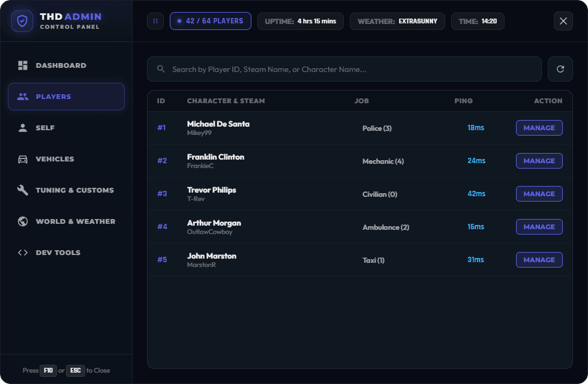Focus the player search field
Viewport: 588px width, 384px height.
tap(344, 69)
